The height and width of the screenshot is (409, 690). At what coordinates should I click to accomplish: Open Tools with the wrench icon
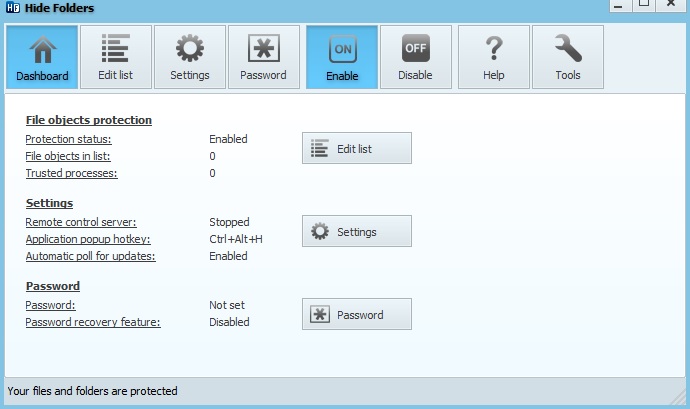click(568, 57)
